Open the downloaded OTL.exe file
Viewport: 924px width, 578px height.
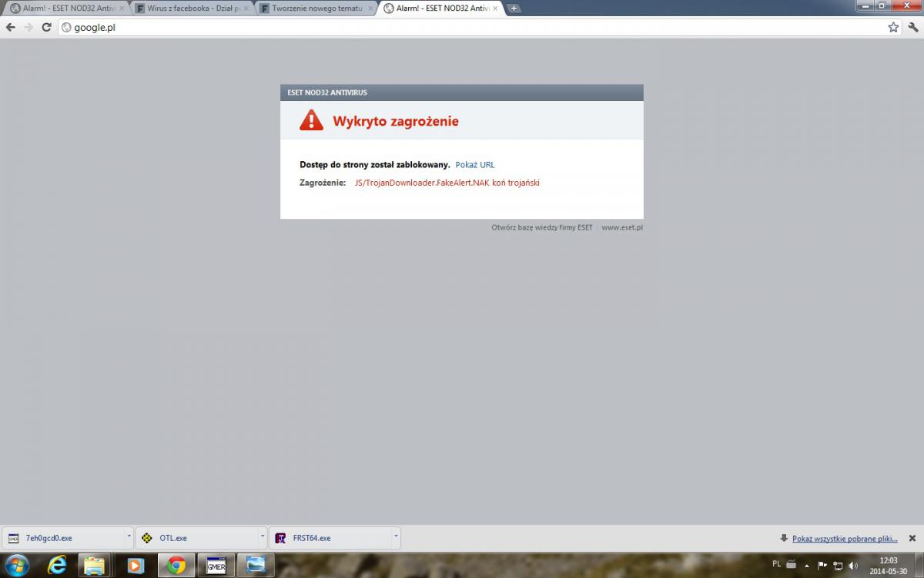click(x=197, y=538)
